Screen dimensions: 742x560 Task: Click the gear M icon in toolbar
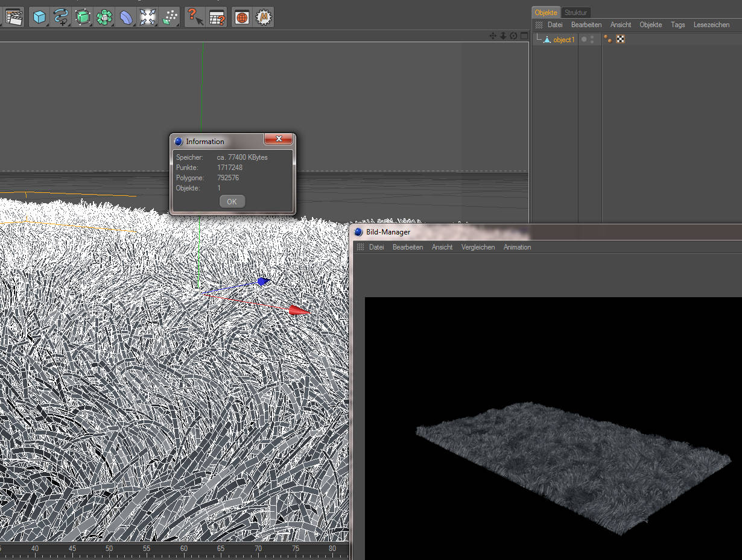263,17
